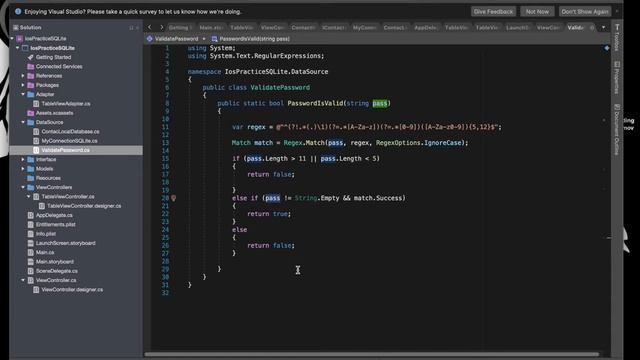Select Connected Services folder icon
The width and height of the screenshot is (640, 360).
(x=31, y=67)
